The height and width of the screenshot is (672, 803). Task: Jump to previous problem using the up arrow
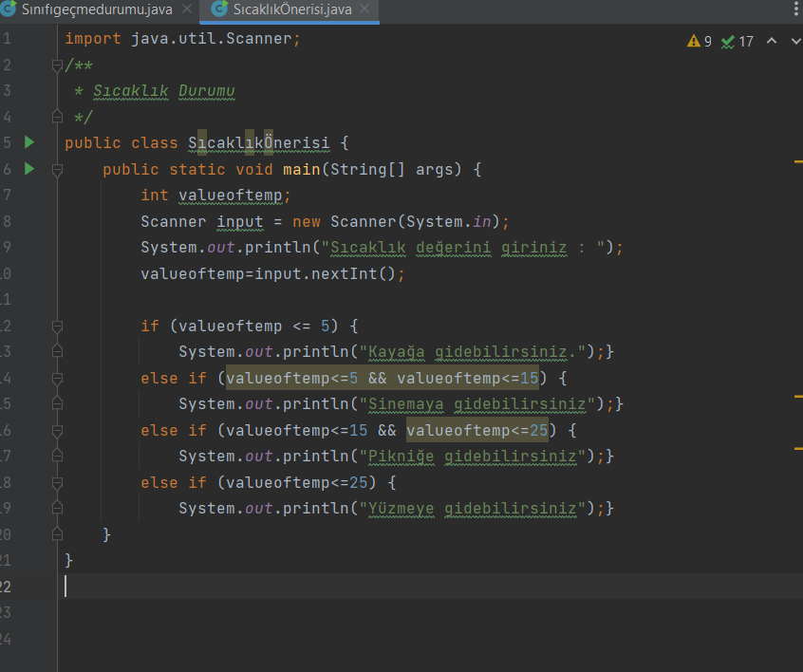[x=773, y=42]
